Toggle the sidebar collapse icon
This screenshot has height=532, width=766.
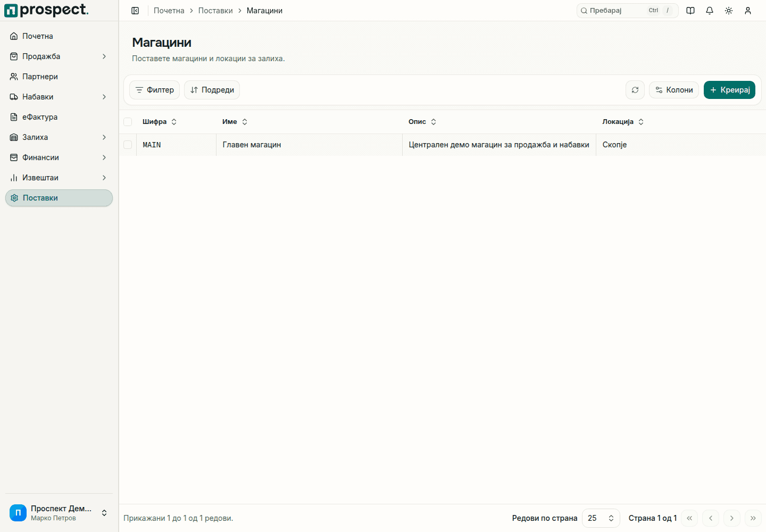click(x=135, y=11)
